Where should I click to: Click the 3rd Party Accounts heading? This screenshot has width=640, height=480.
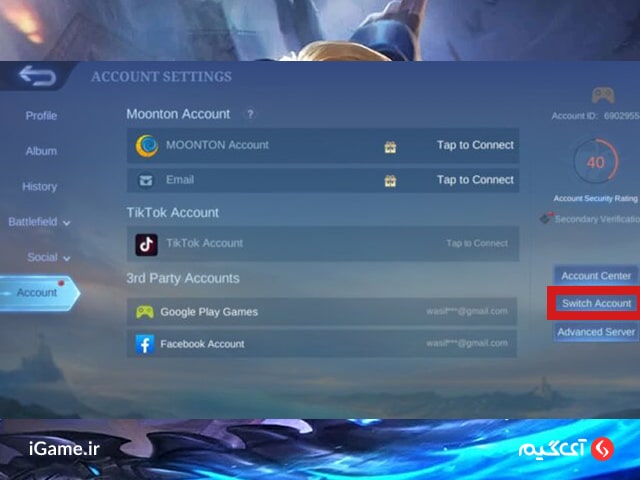[x=183, y=278]
